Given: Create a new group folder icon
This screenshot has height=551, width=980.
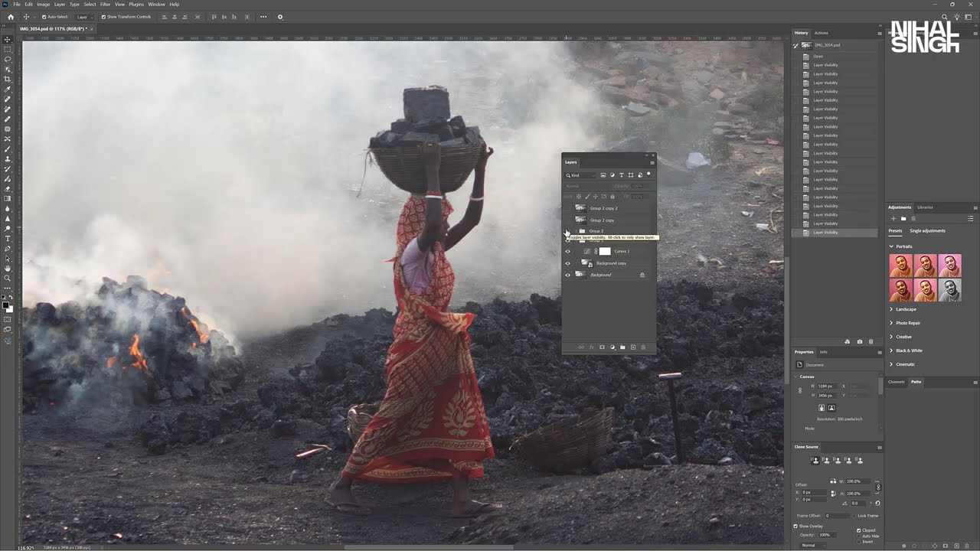Looking at the screenshot, I should click(x=622, y=347).
